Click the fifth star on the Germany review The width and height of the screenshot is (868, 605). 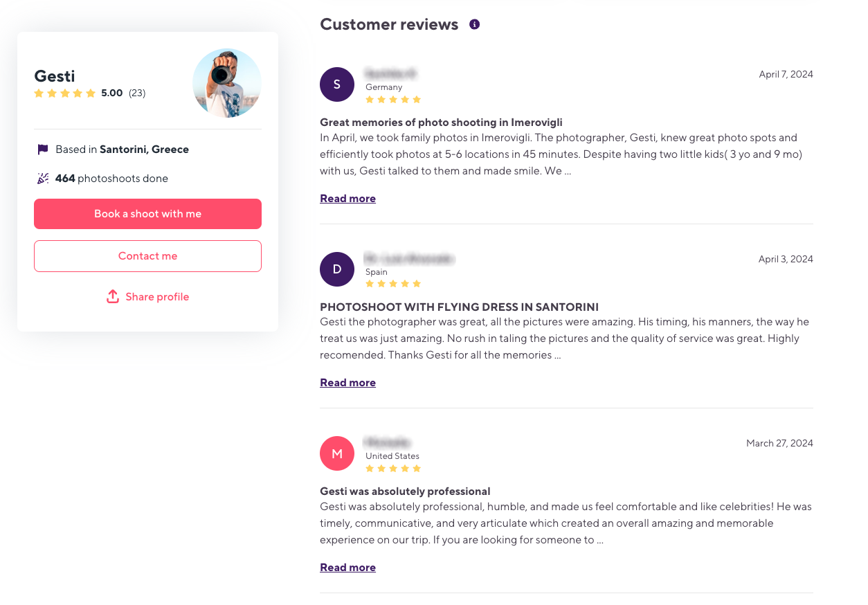tap(417, 99)
